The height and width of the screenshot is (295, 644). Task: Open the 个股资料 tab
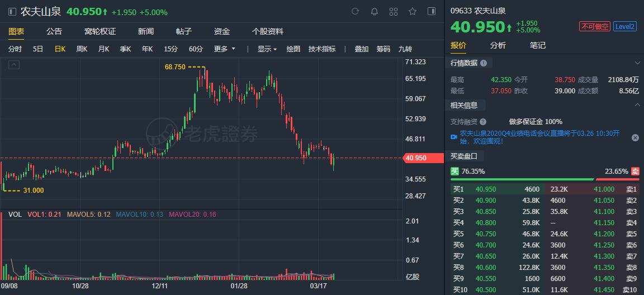[267, 32]
